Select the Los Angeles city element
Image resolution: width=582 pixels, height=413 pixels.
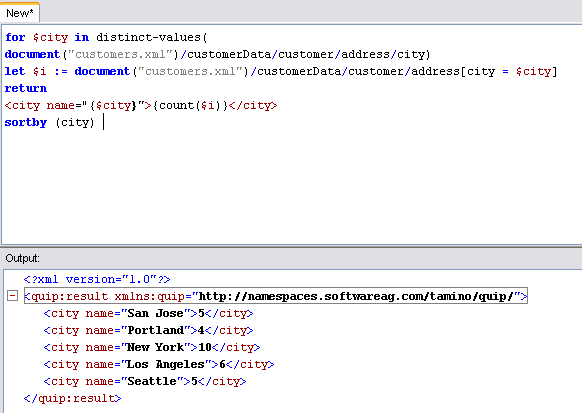[x=159, y=364]
